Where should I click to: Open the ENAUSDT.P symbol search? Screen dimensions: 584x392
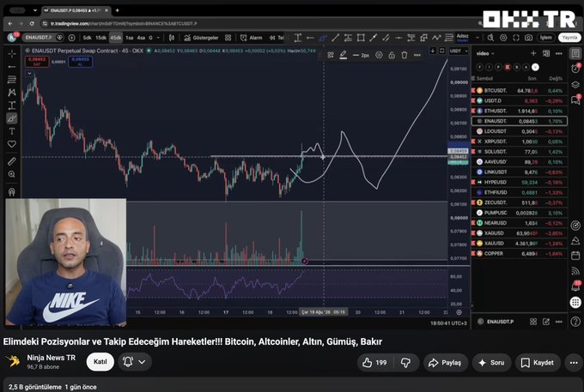click(39, 38)
